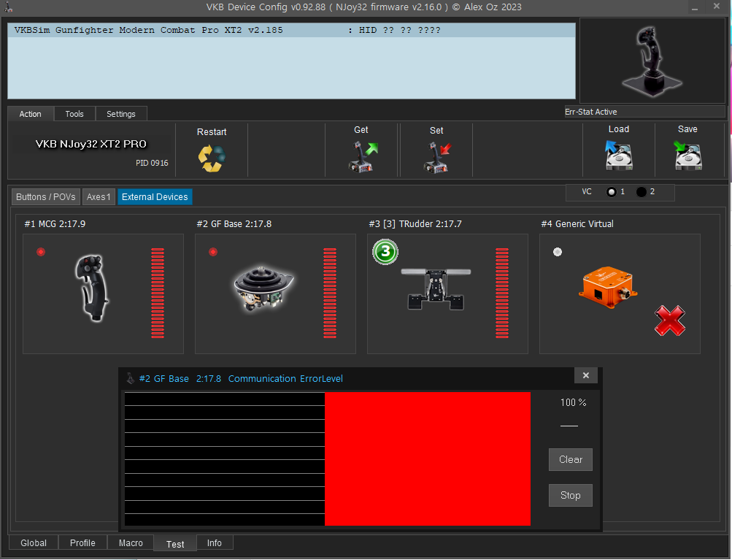This screenshot has height=560, width=732.
Task: Click the TRudder pedals image
Action: (436, 288)
